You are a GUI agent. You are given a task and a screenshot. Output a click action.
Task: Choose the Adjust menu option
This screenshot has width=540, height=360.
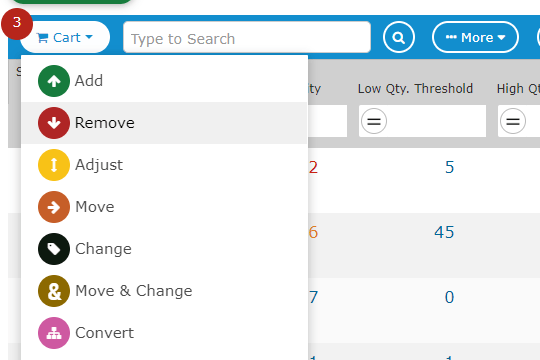(164, 165)
